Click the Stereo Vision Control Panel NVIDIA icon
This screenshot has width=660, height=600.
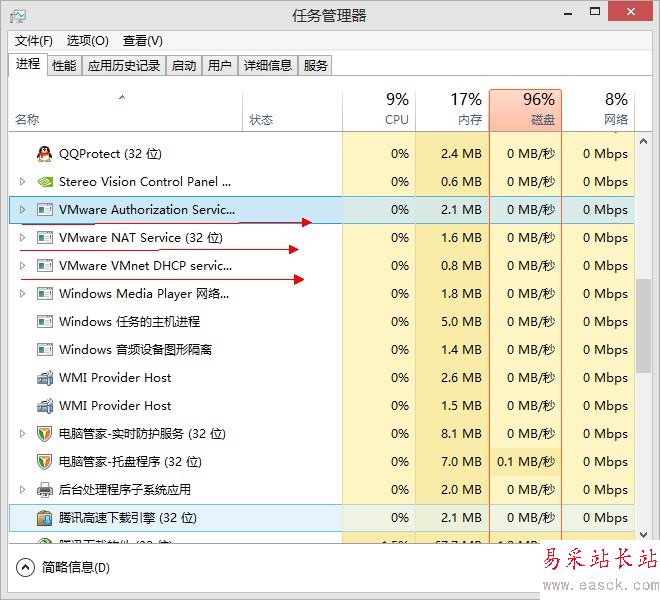[x=45, y=182]
